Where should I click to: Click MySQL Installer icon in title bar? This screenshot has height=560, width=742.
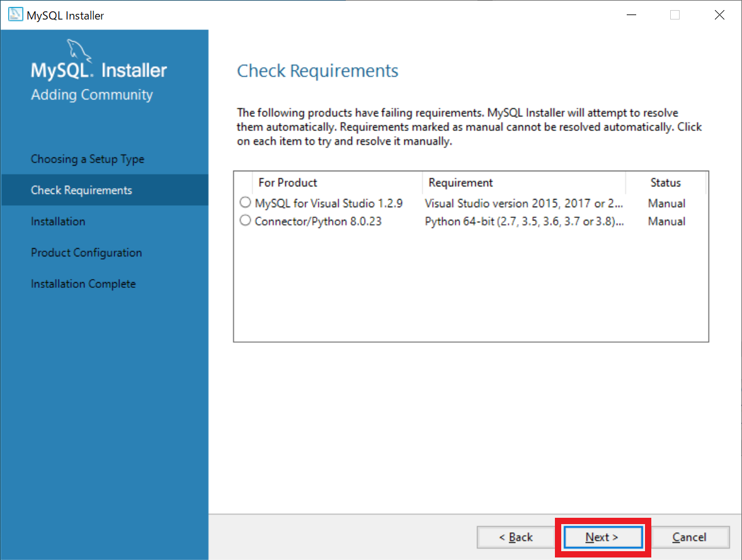pos(15,14)
